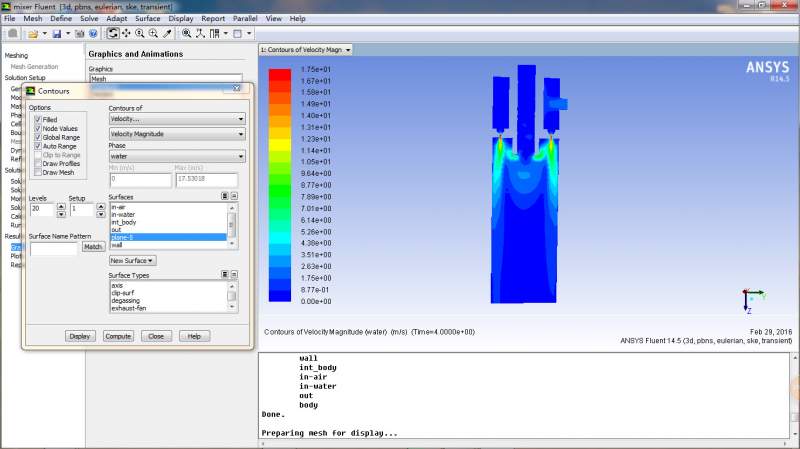Open the Mesh menu

click(33, 18)
